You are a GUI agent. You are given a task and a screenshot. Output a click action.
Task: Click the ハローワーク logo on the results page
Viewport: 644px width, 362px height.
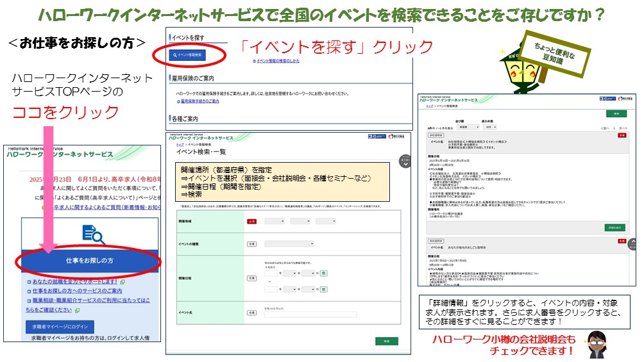point(448,100)
